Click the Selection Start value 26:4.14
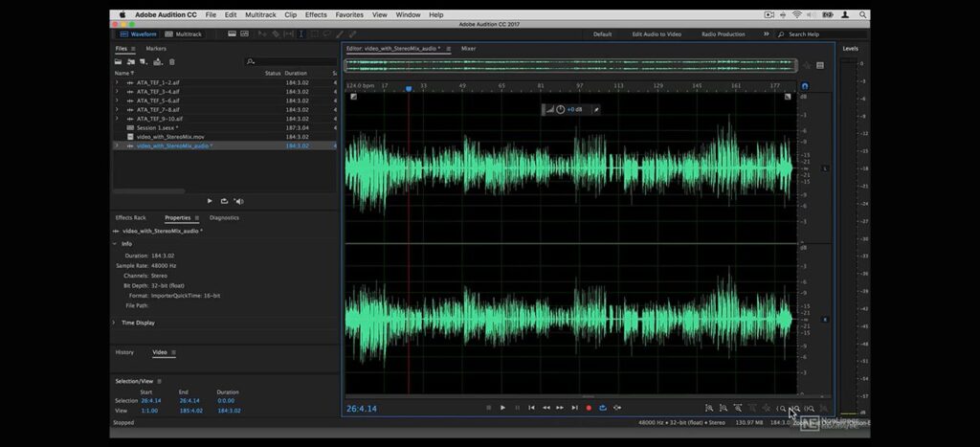Screen dimensions: 980x447 point(150,401)
